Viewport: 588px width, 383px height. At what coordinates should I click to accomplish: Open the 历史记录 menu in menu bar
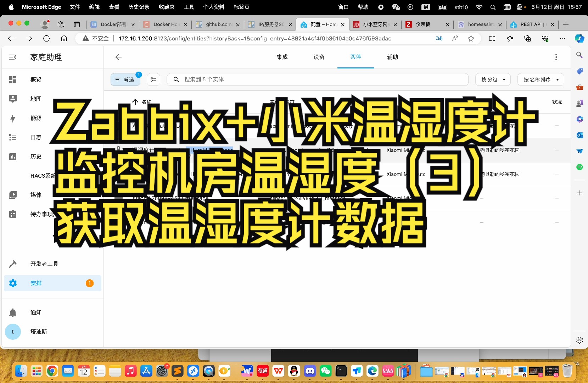(139, 7)
